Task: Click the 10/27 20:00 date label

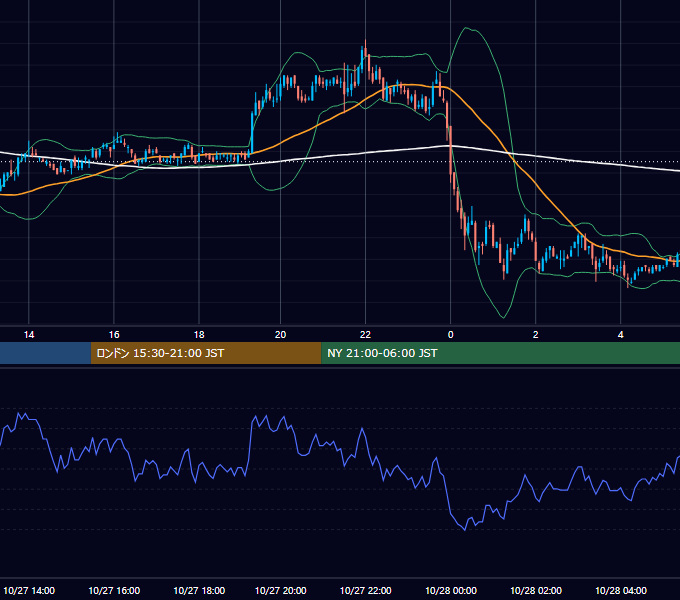Action: pyautogui.click(x=281, y=590)
